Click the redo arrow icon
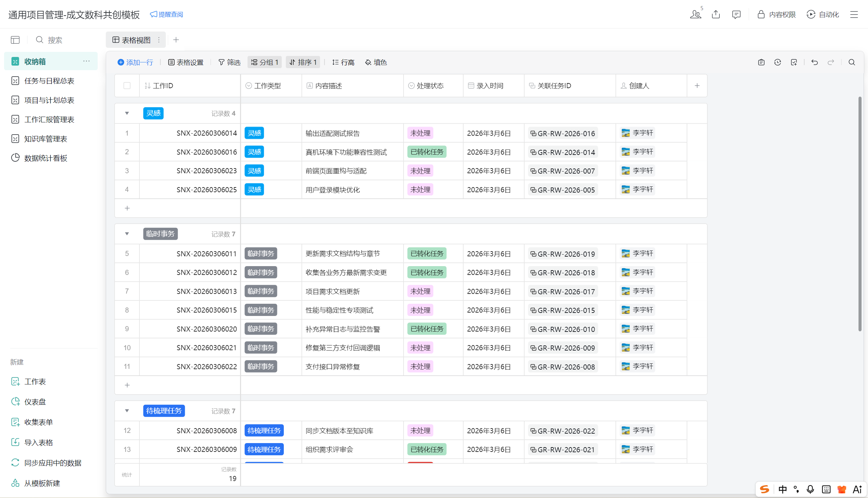The width and height of the screenshot is (868, 498). pos(831,62)
